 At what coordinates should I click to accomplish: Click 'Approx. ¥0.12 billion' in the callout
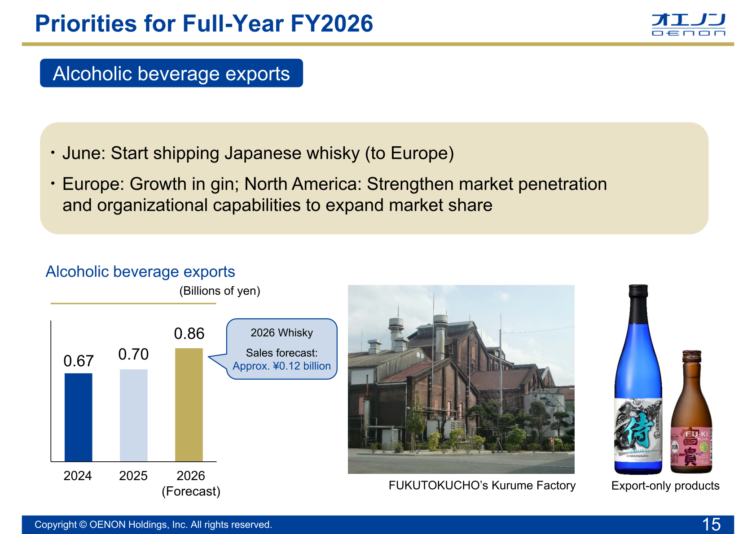click(281, 366)
